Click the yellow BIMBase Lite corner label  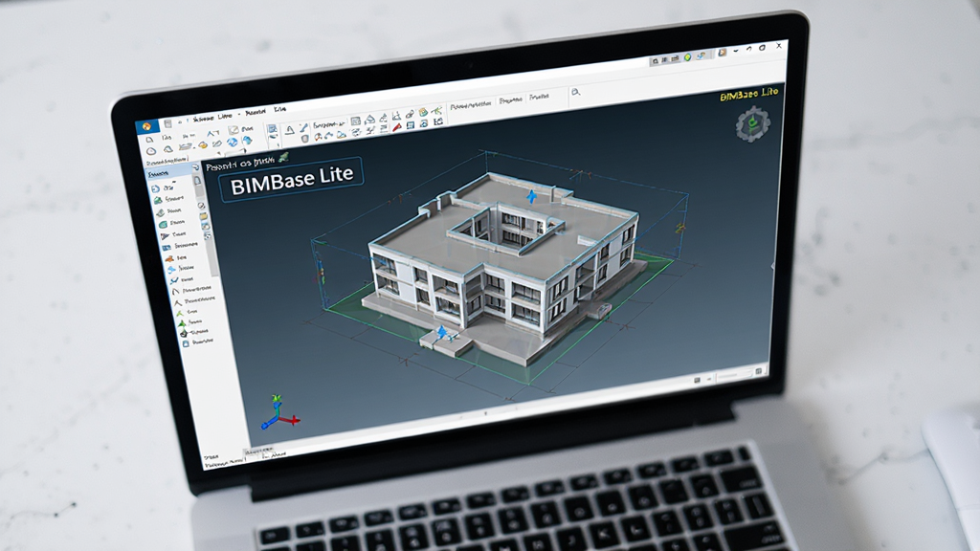tap(748, 95)
